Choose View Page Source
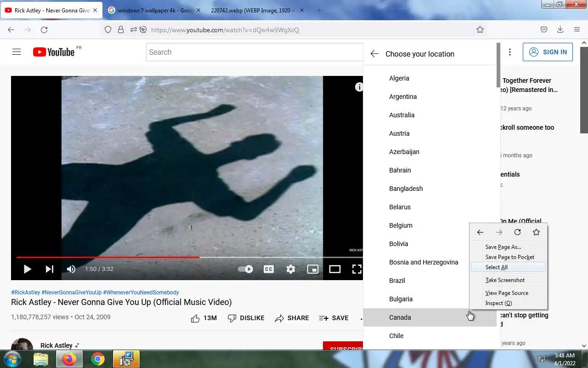Screen dimensions: 588x368 click(x=508, y=293)
